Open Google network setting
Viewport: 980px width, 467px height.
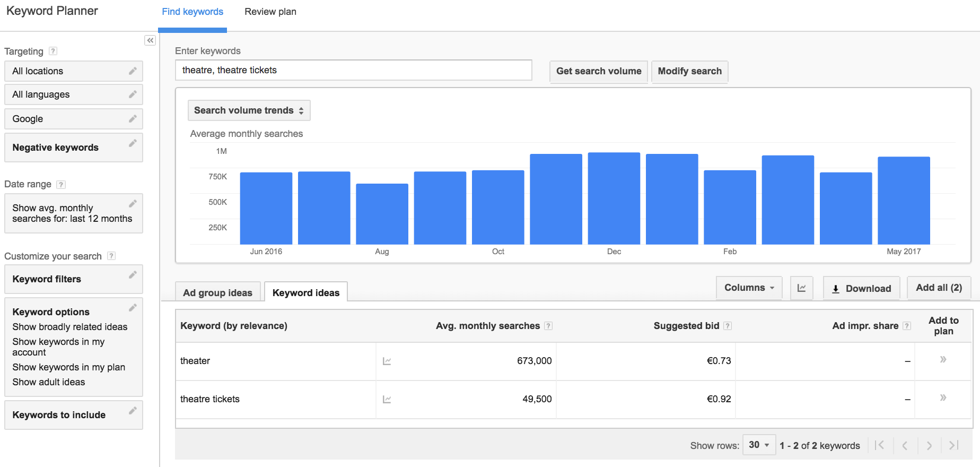(x=74, y=119)
